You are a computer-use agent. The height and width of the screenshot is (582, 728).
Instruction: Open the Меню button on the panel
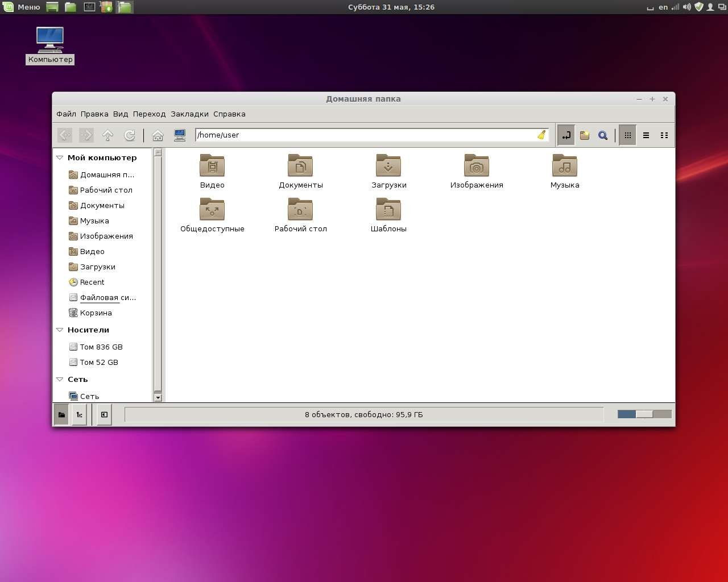click(x=22, y=7)
